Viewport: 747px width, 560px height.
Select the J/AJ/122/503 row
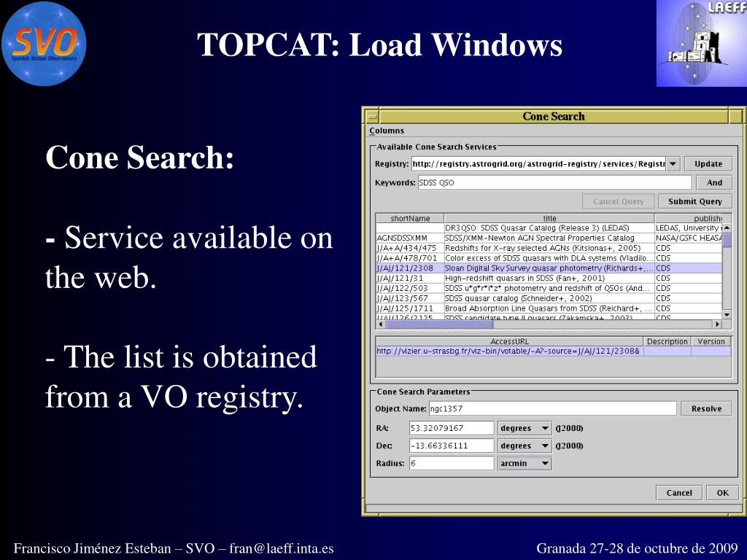[x=549, y=288]
